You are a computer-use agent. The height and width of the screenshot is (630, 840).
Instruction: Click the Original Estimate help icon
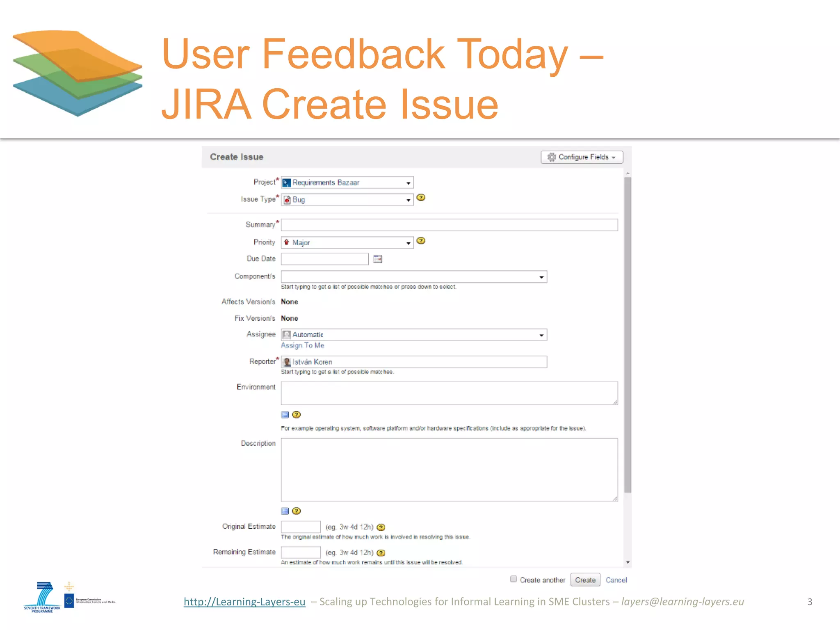tap(381, 527)
